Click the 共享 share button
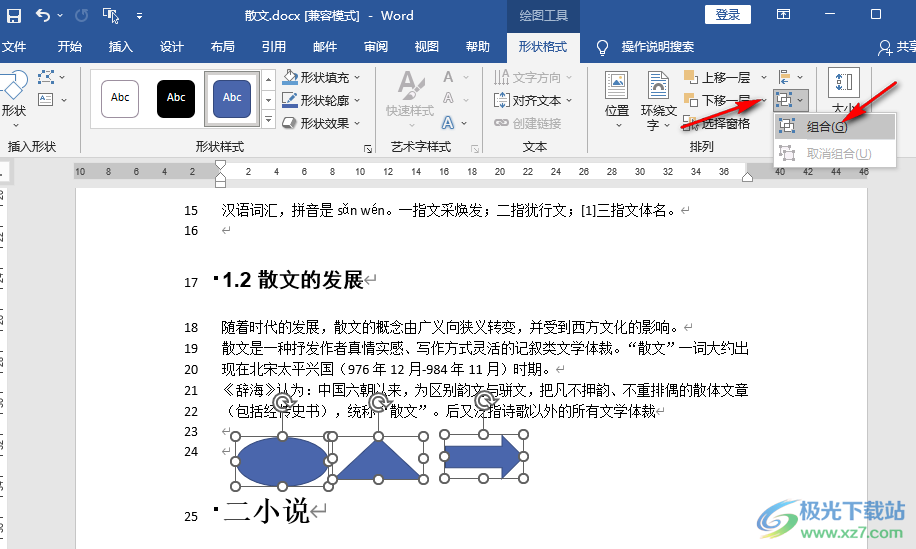 (x=897, y=47)
